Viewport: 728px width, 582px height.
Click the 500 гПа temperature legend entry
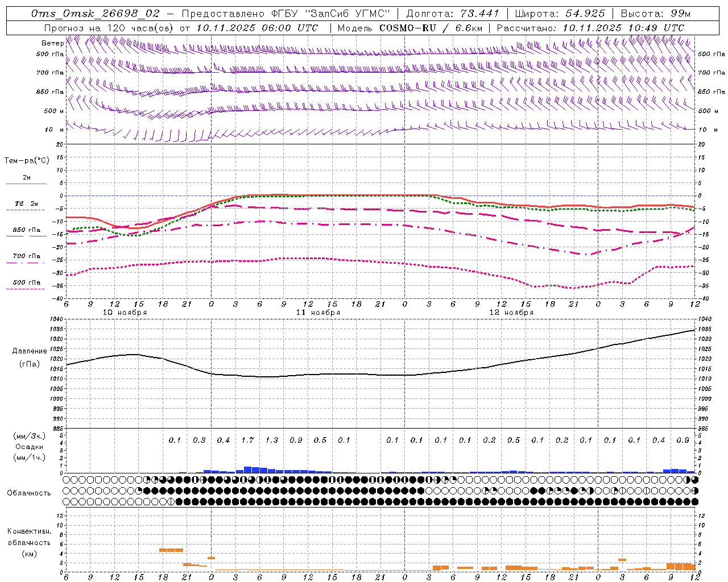click(26, 285)
